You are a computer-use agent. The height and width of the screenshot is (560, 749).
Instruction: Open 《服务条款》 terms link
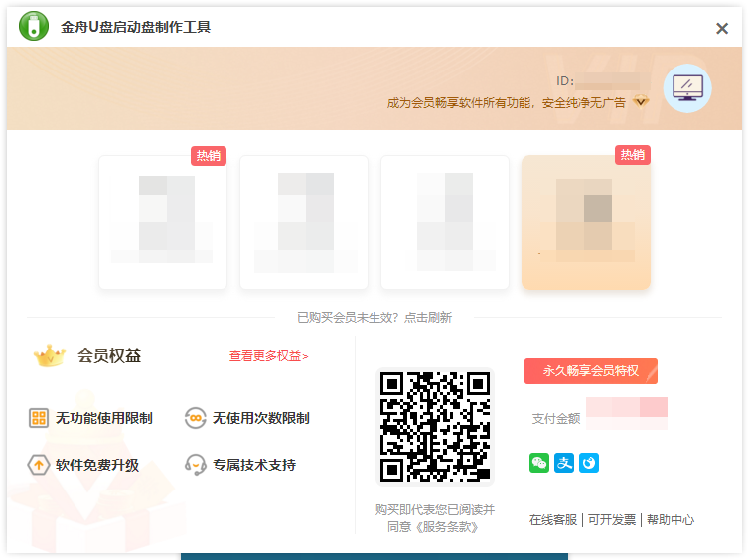click(448, 527)
